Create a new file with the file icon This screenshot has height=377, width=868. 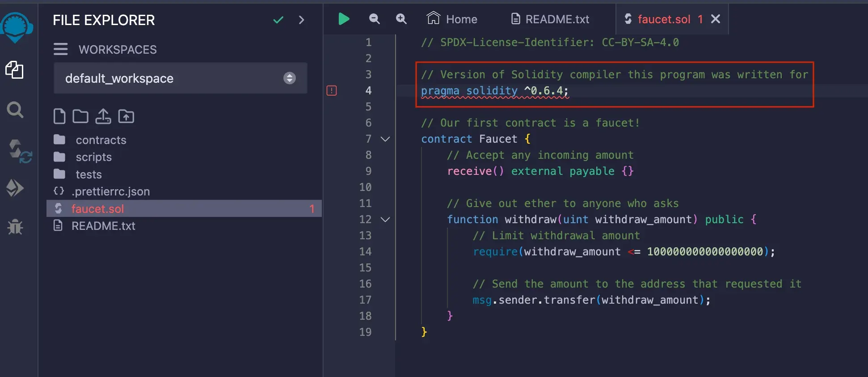point(59,116)
